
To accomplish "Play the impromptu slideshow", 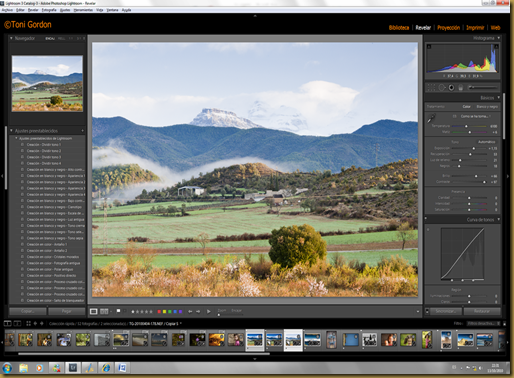I will (x=209, y=311).
